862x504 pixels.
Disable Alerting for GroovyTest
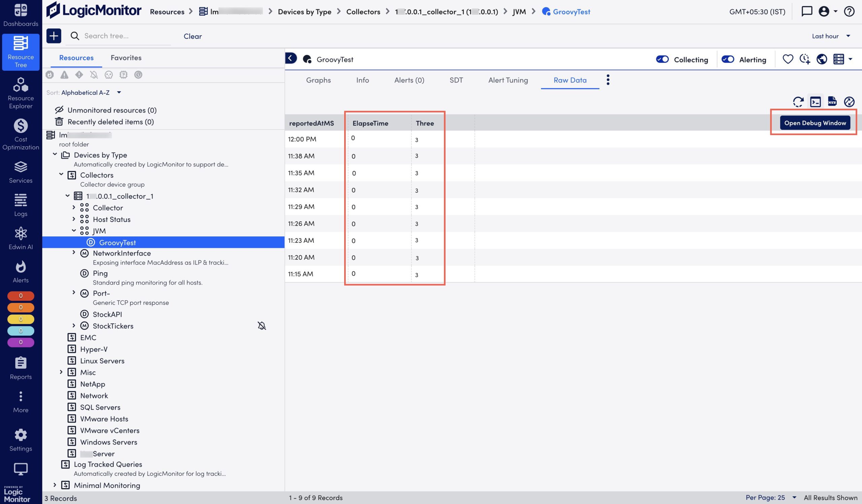click(x=728, y=59)
